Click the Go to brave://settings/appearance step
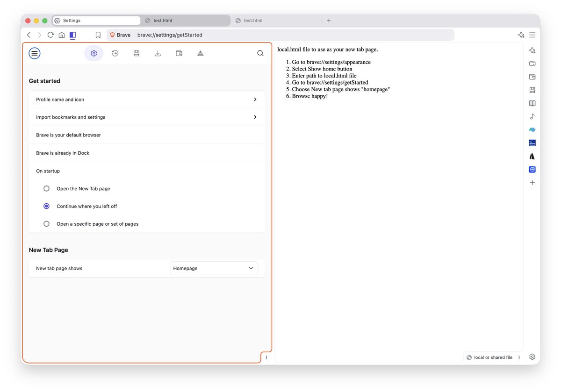Screen dimensions: 561x392 [x=331, y=62]
